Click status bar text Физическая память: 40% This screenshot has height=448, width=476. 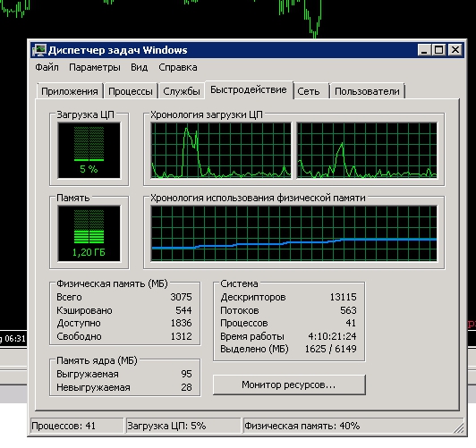point(302,426)
